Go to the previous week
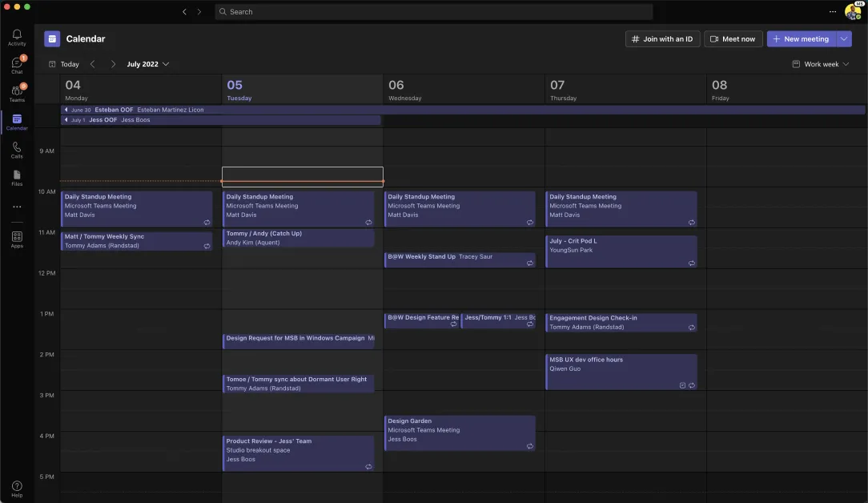This screenshot has width=868, height=503. click(92, 64)
